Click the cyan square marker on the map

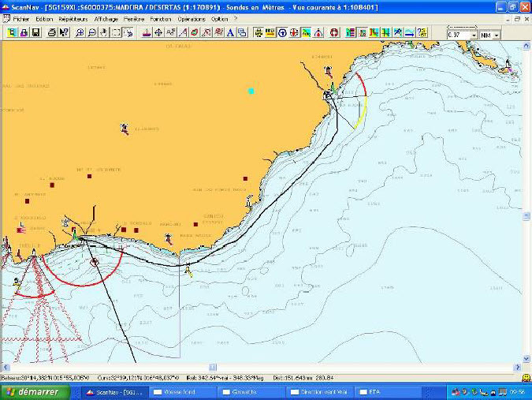pos(251,92)
